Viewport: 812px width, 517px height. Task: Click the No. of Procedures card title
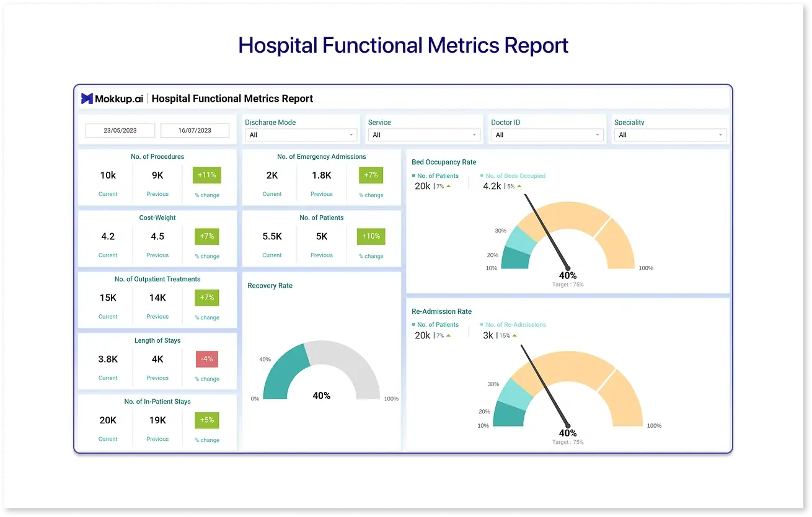tap(157, 157)
